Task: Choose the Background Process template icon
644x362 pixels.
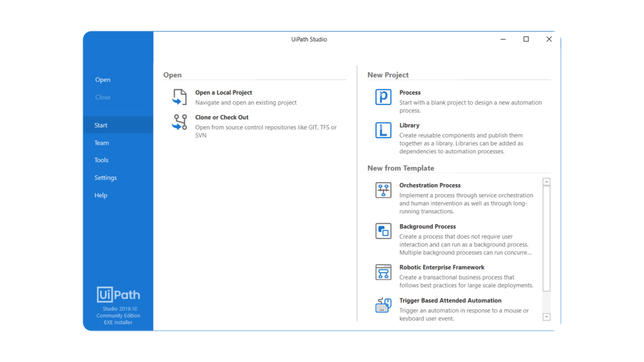Action: 383,231
